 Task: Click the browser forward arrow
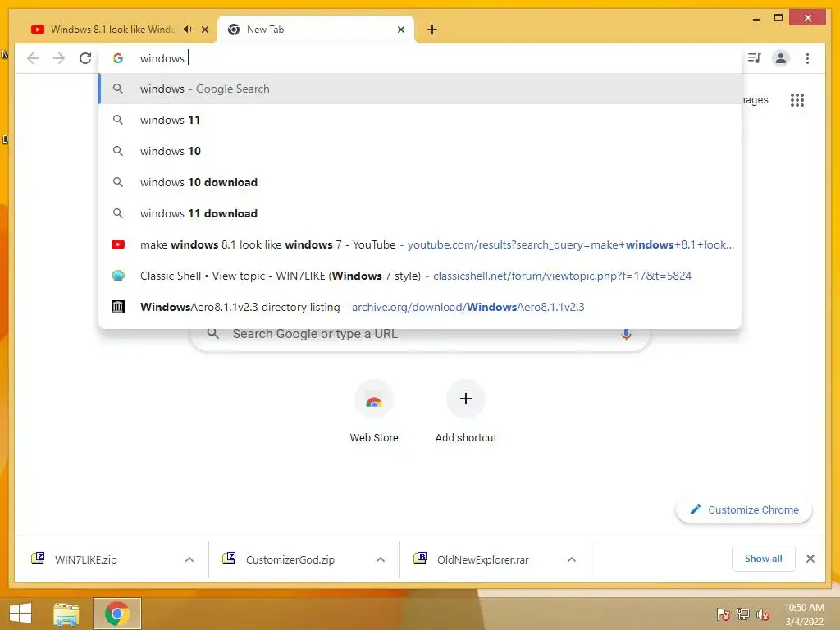tap(59, 58)
